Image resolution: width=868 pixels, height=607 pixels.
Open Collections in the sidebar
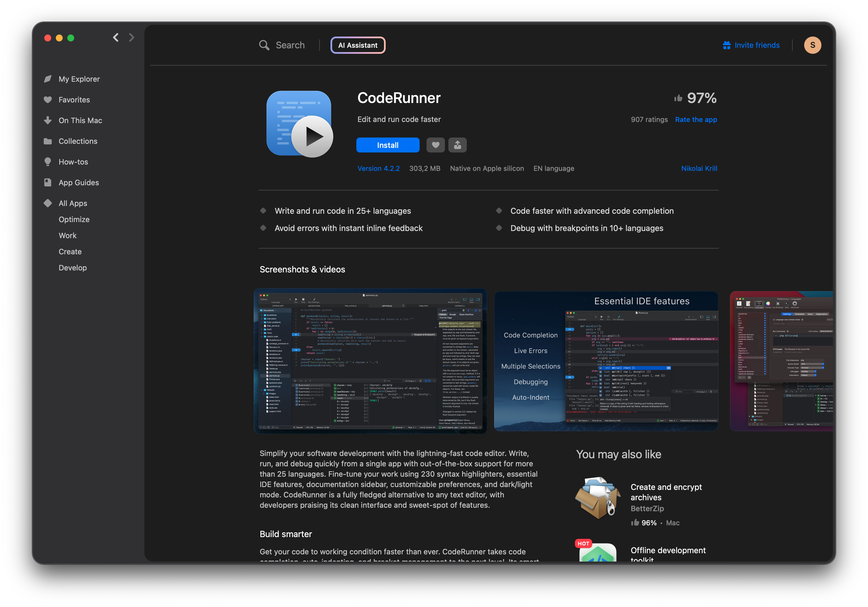click(x=78, y=142)
